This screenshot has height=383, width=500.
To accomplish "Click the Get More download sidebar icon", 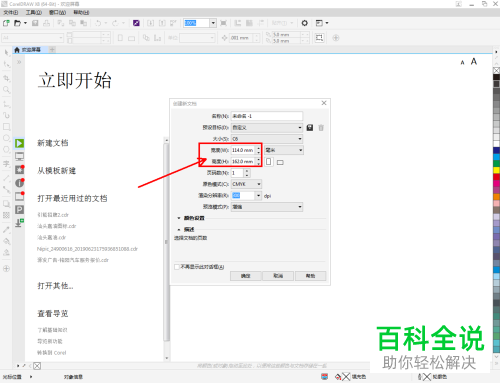I will pos(19,223).
